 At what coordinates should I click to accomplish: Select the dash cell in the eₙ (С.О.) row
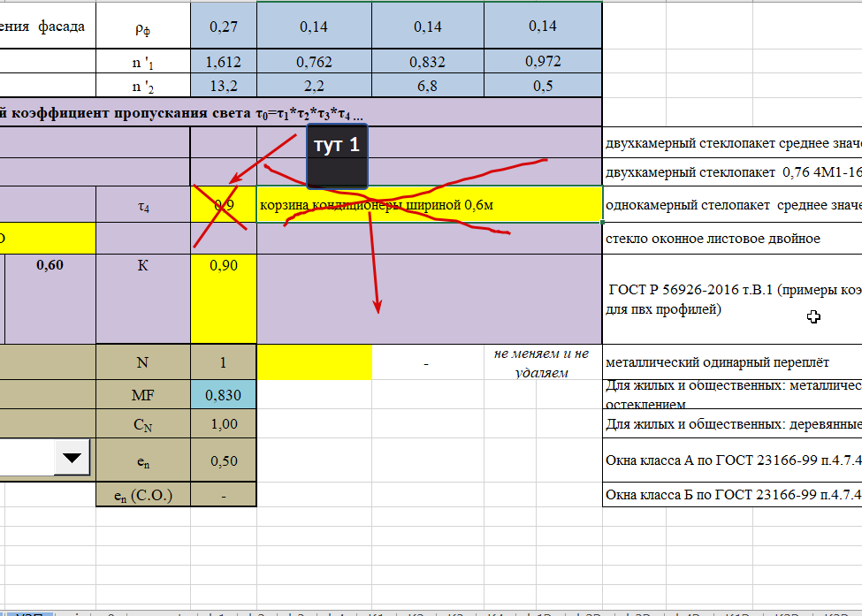tap(224, 495)
